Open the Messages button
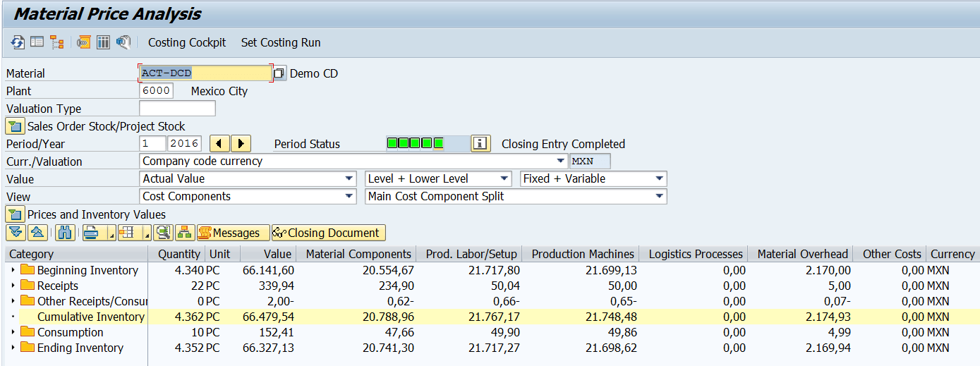Screen dimensions: 980x366 tap(234, 233)
